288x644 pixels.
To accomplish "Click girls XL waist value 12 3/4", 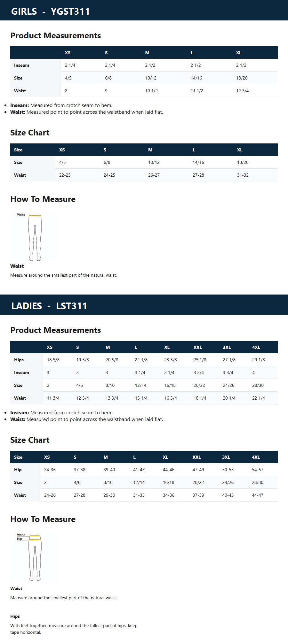I will tap(242, 91).
